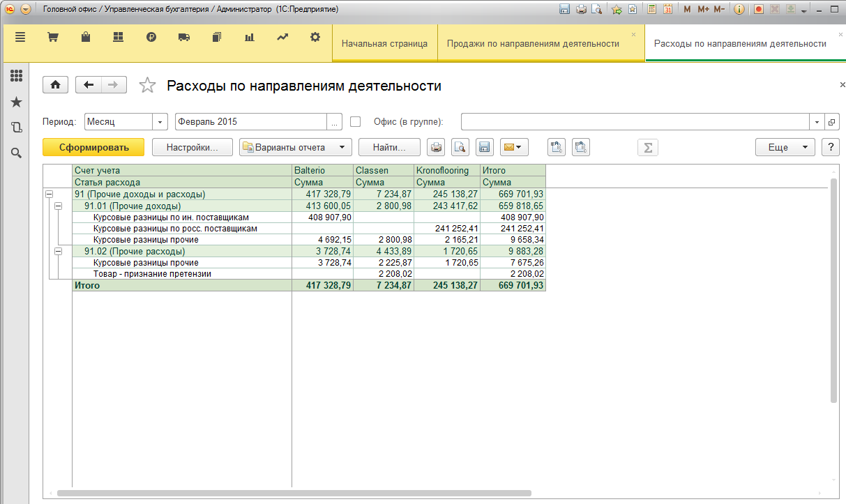Go to home page button
Viewport: 846px width, 504px height.
[55, 85]
